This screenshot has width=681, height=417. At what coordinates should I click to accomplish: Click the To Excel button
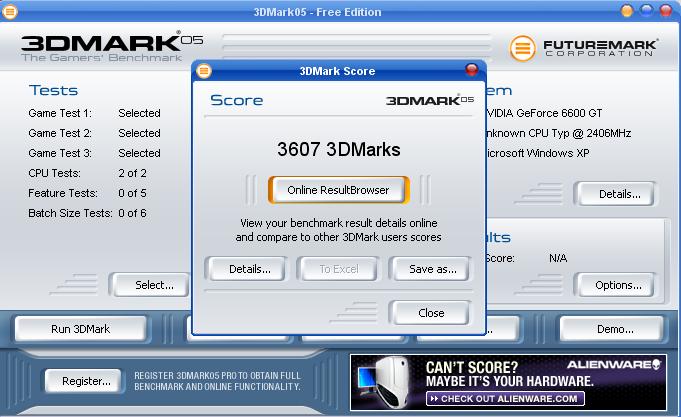tap(339, 269)
